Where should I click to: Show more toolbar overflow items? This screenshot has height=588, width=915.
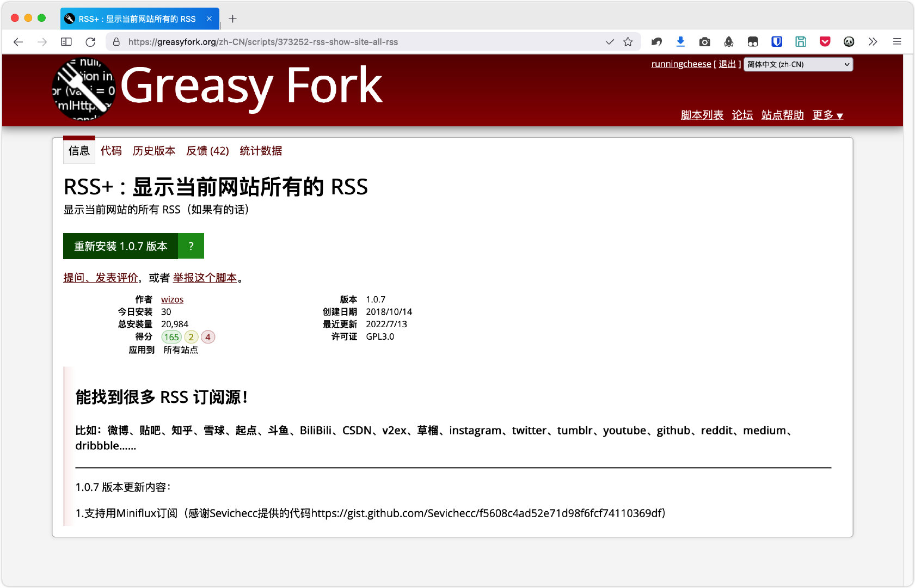pyautogui.click(x=873, y=42)
